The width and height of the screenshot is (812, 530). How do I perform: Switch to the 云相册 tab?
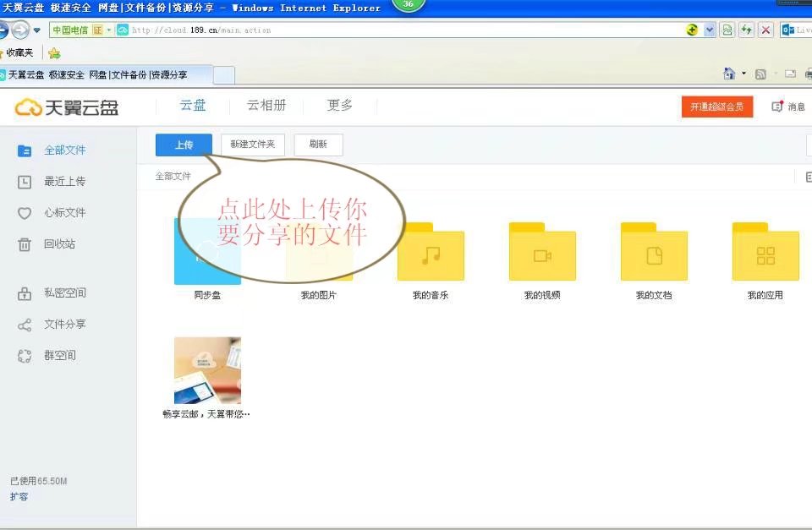tap(266, 105)
